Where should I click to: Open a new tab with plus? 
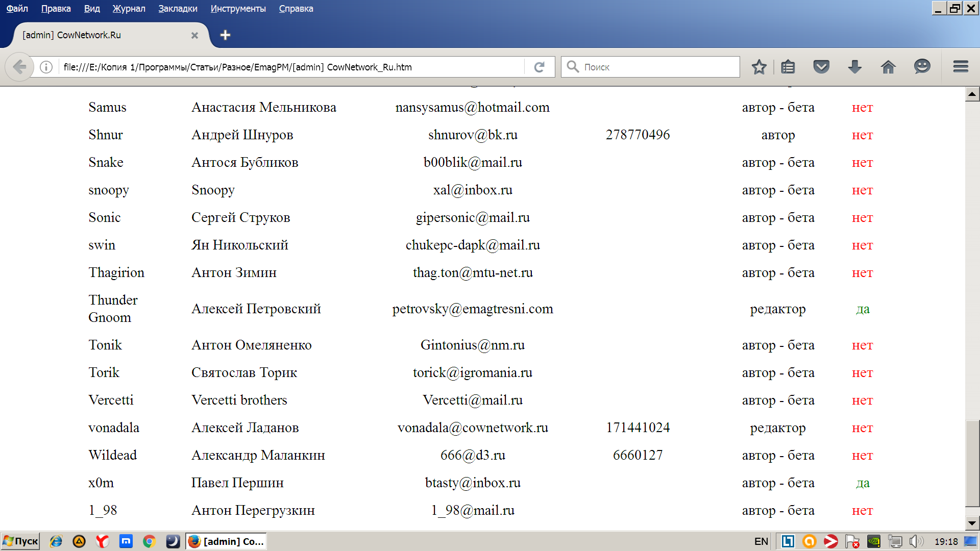pos(225,35)
